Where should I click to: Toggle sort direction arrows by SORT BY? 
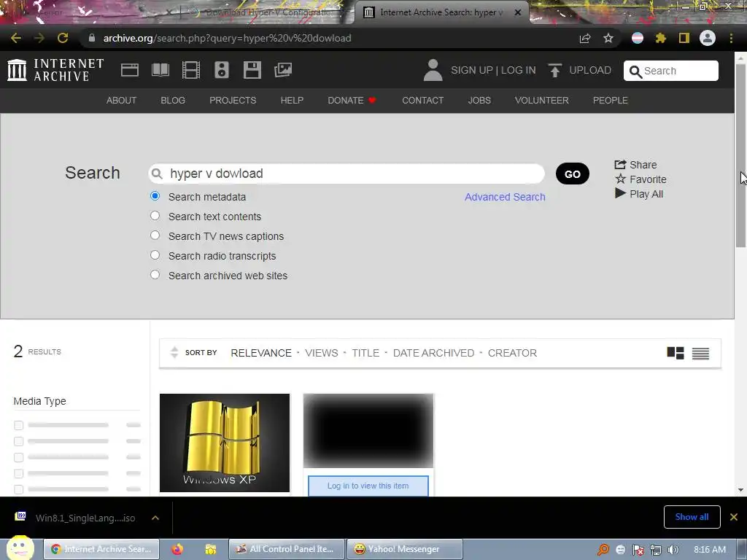pyautogui.click(x=174, y=352)
